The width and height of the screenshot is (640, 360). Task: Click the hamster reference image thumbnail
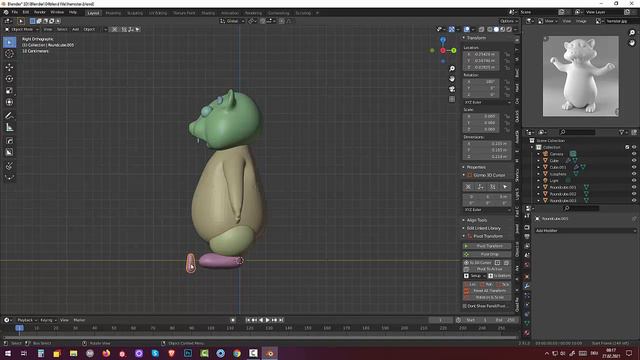point(580,76)
